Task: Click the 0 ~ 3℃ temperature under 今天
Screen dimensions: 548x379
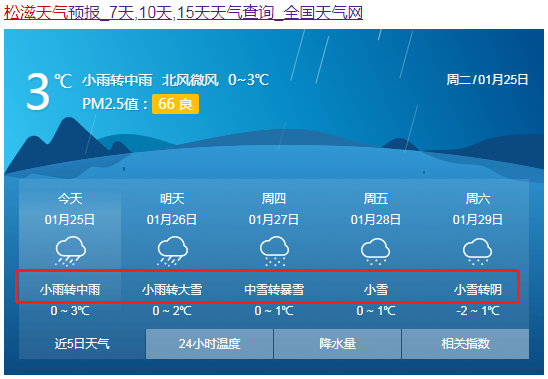Action: point(70,310)
